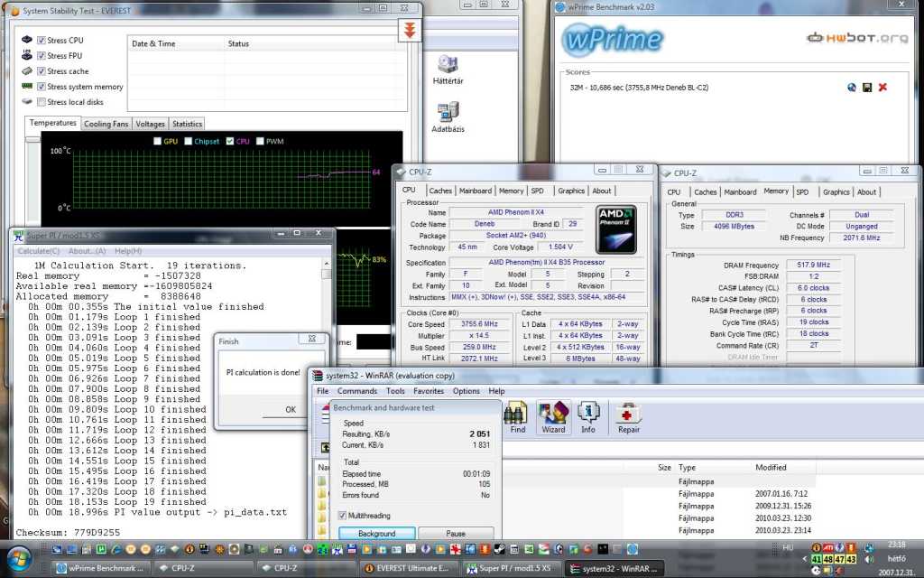Viewport: 924px width, 578px height.
Task: Click the Repair toolbar icon in WinRAR
Action: pos(628,417)
